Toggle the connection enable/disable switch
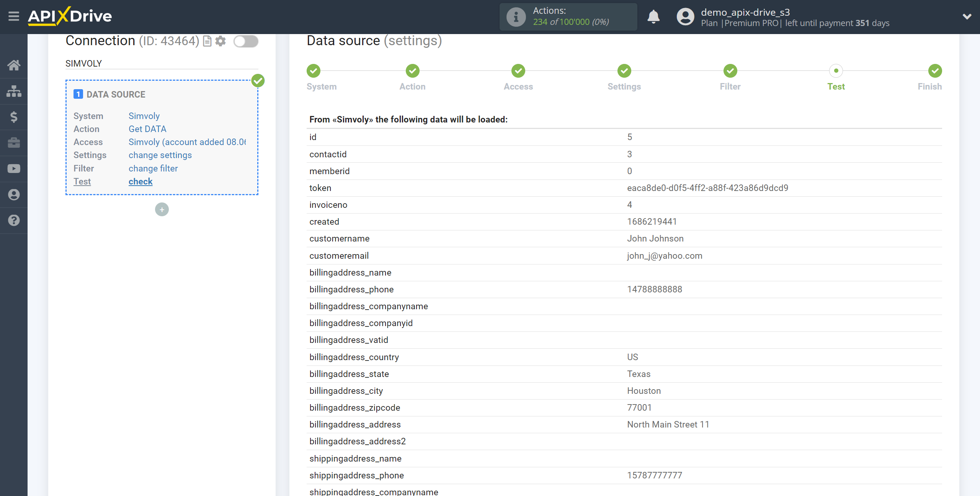The height and width of the screenshot is (496, 980). pos(245,41)
